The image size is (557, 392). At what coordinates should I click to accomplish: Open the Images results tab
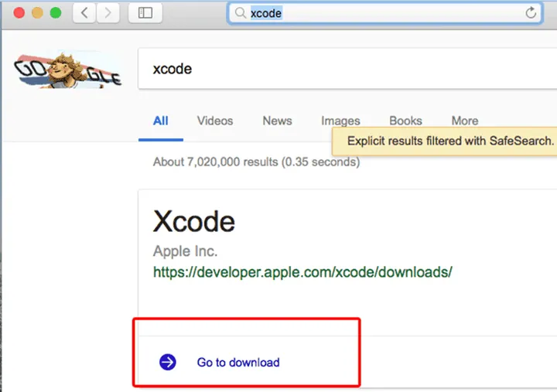point(340,121)
